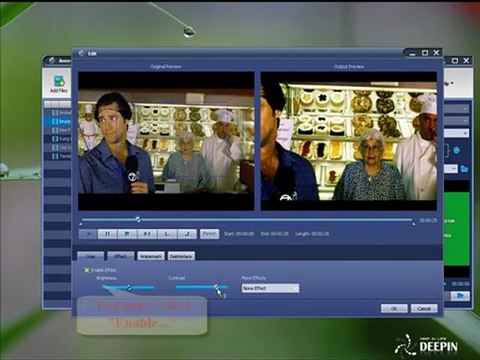This screenshot has width=480, height=360.
Task: Open the More Effects dropdown
Action: 270,288
